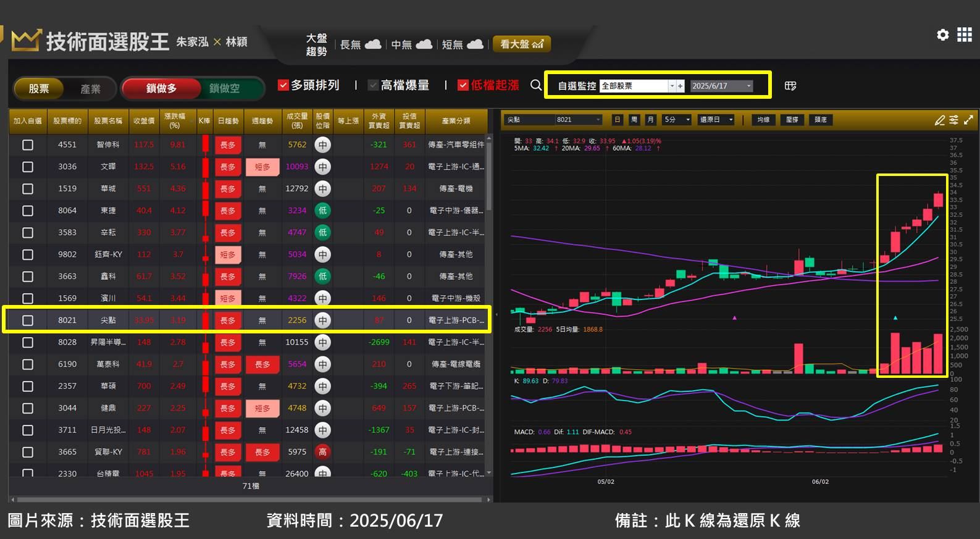Click the search magnifier icon
This screenshot has width=980, height=539.
536,85
